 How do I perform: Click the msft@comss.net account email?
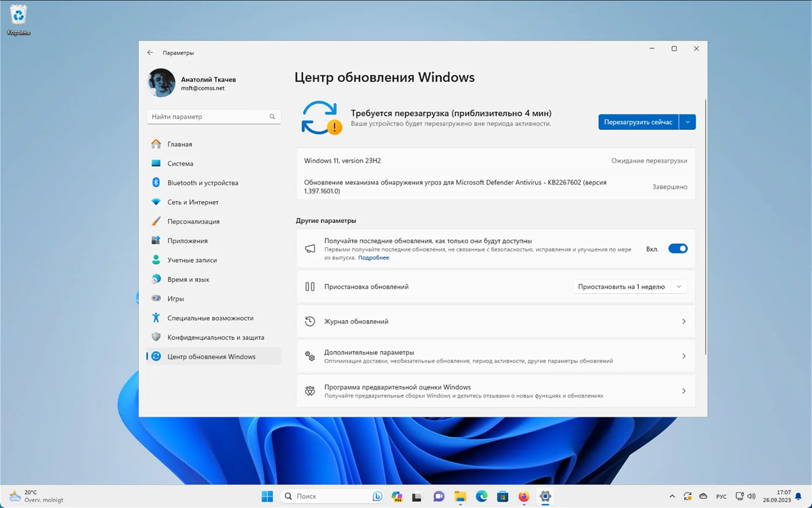point(202,89)
